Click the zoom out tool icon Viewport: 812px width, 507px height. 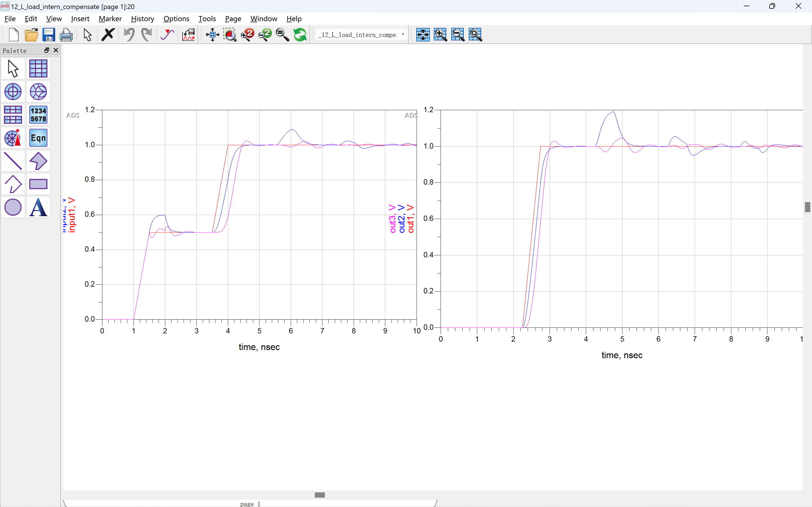pyautogui.click(x=264, y=34)
